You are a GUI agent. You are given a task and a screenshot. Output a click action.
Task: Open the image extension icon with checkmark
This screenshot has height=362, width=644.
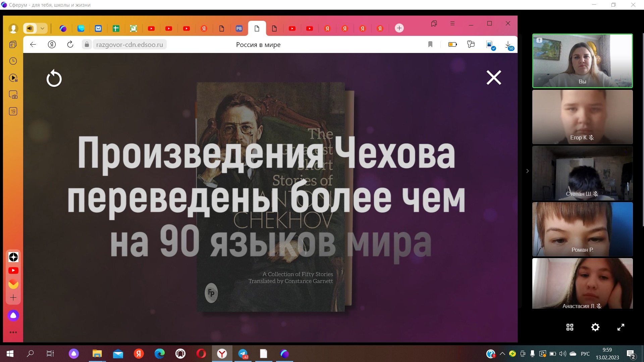click(x=491, y=45)
